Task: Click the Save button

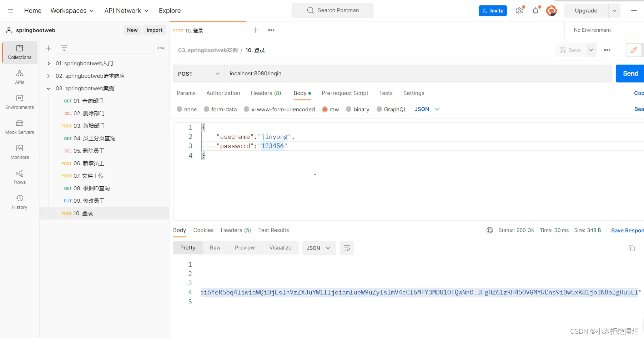Action: click(570, 50)
